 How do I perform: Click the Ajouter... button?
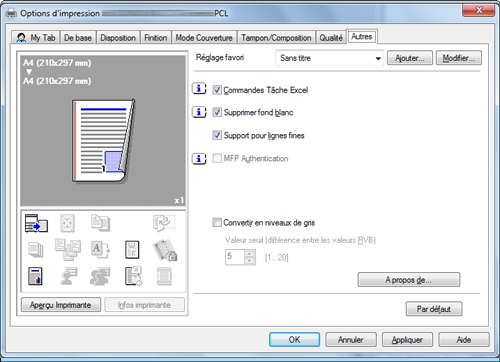click(x=410, y=58)
